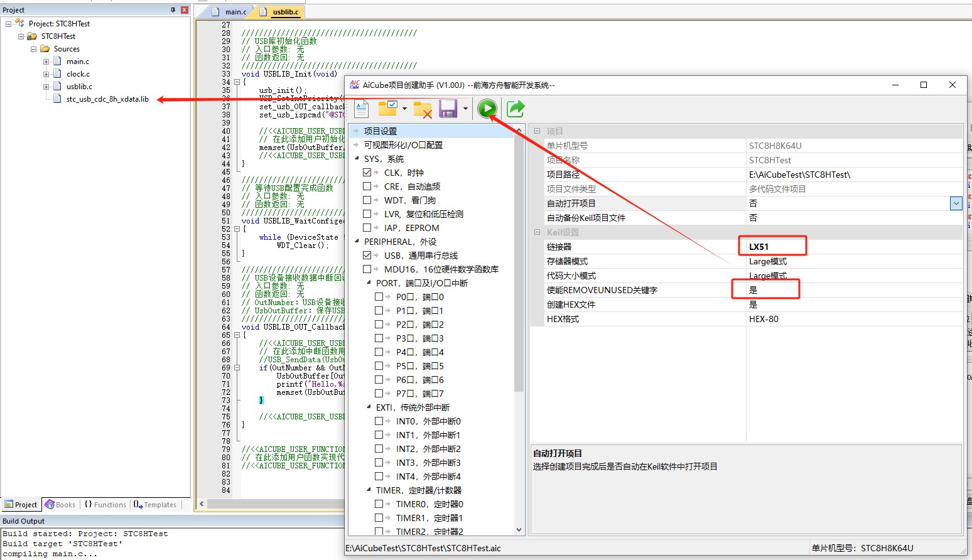Click the open project folder icon
This screenshot has height=560, width=972.
click(x=387, y=109)
